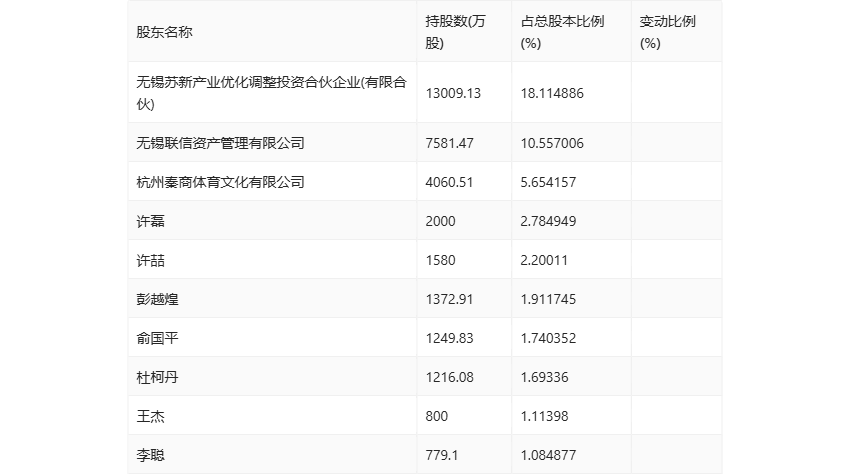850x474 pixels.
Task: Select shareholder name 杜柯丹
Action: pyautogui.click(x=157, y=377)
